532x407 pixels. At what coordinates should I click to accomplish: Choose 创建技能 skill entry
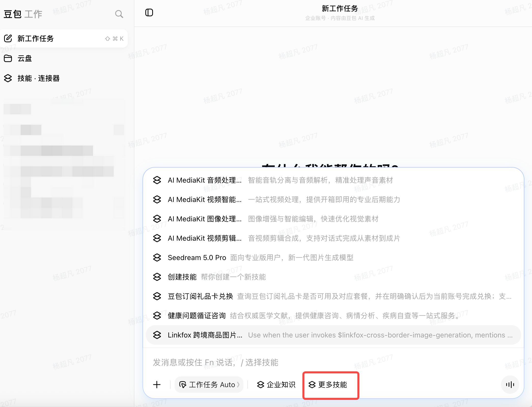(x=333, y=277)
